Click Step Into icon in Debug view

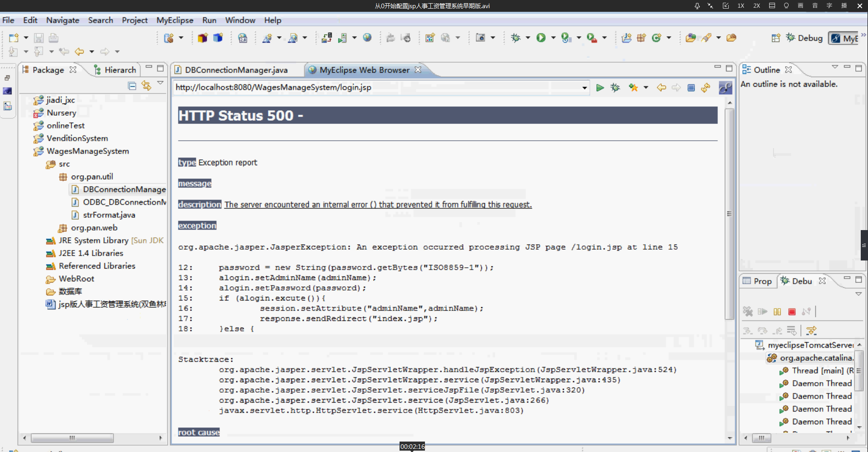click(x=748, y=331)
